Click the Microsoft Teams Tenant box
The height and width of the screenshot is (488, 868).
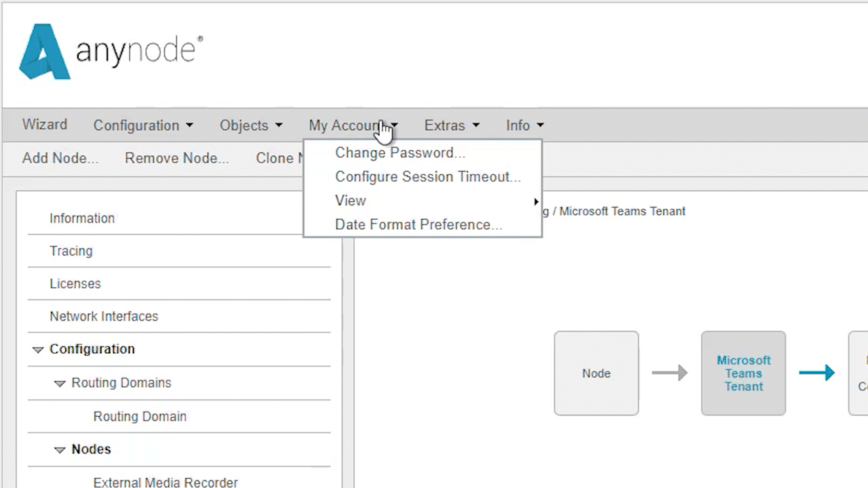tap(743, 373)
